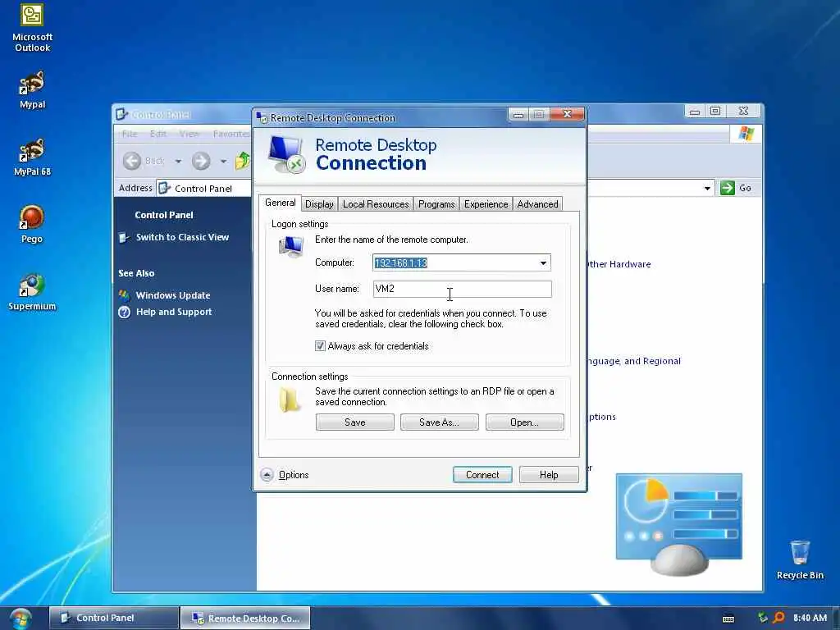Click the Switch to Classic View link
Viewport: 840px width, 630px height.
182,237
